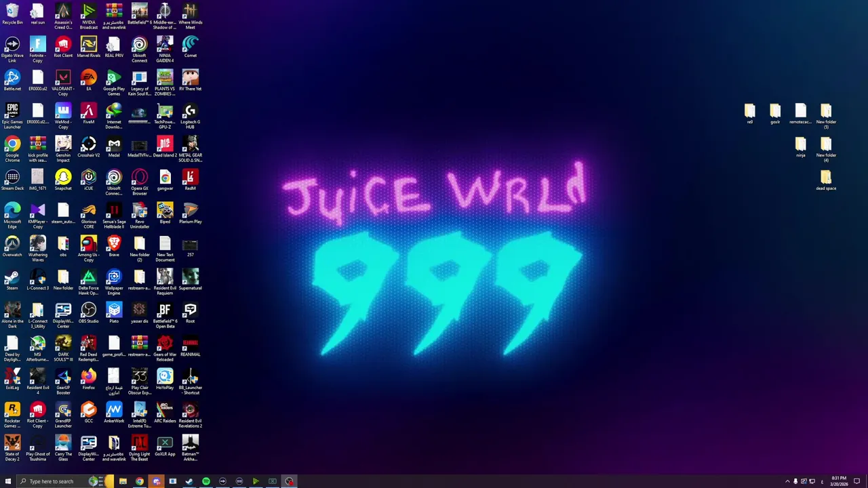Show hidden system tray icons

(787, 481)
